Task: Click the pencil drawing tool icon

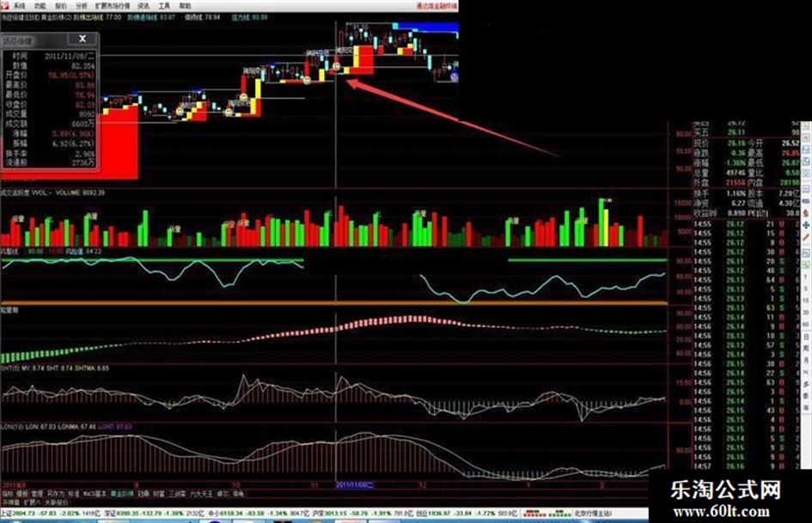Action: click(806, 237)
